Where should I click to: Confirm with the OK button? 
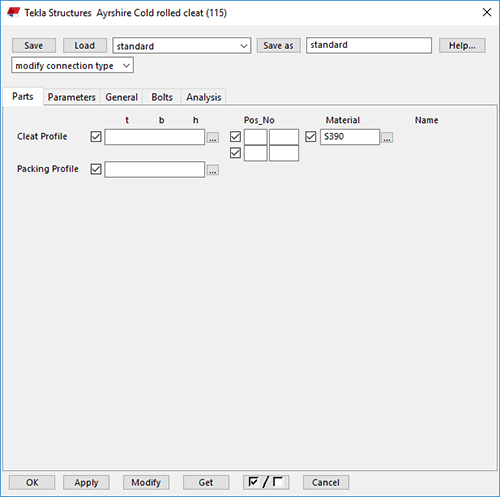point(32,482)
